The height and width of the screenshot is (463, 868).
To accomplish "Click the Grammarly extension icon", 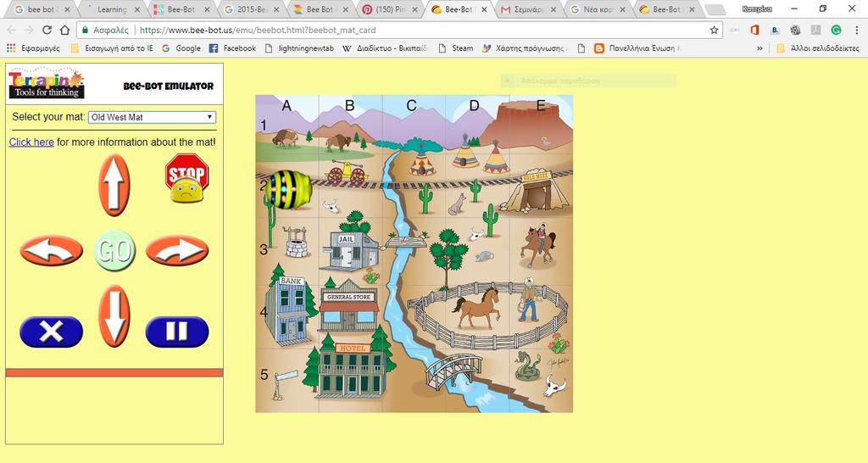I will (837, 30).
